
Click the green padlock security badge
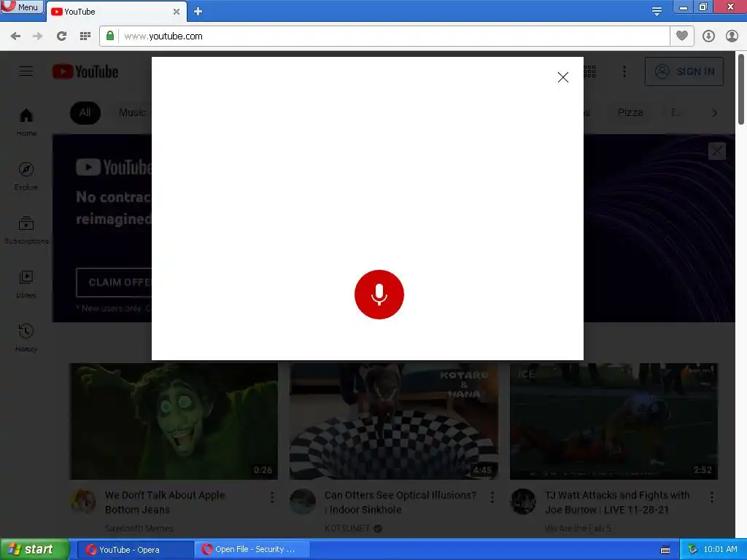110,36
